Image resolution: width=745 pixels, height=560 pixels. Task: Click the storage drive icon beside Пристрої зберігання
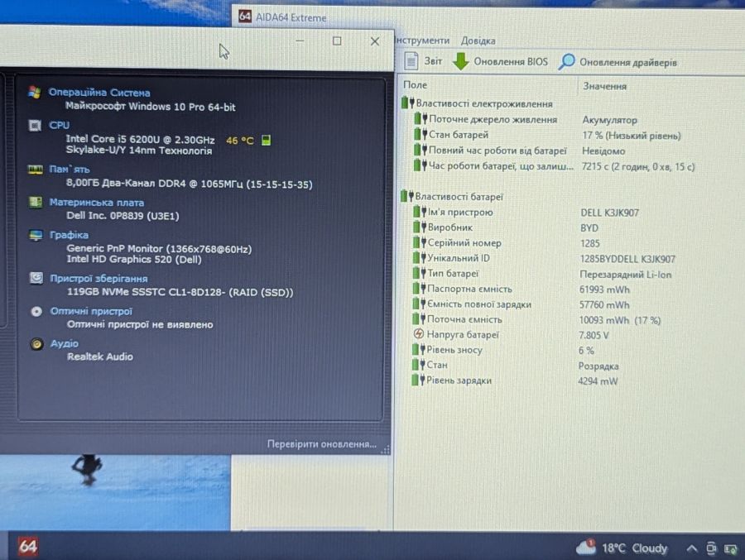click(36, 278)
